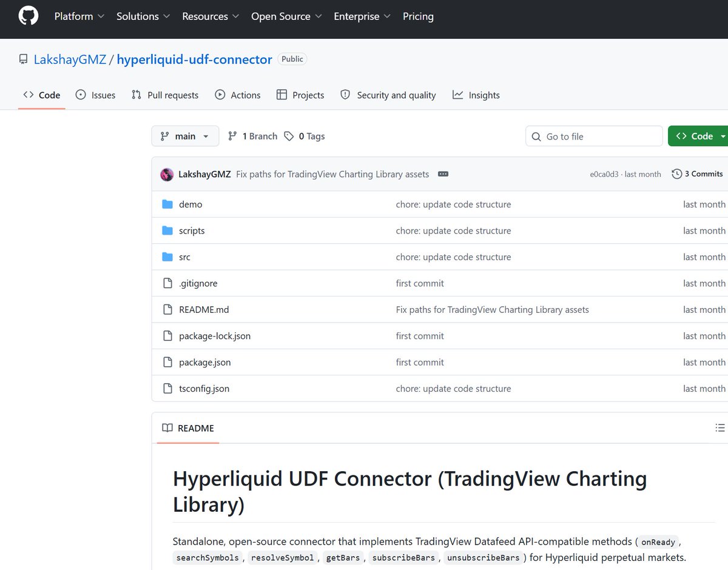Open the package.json file
728x570 pixels.
tap(204, 362)
